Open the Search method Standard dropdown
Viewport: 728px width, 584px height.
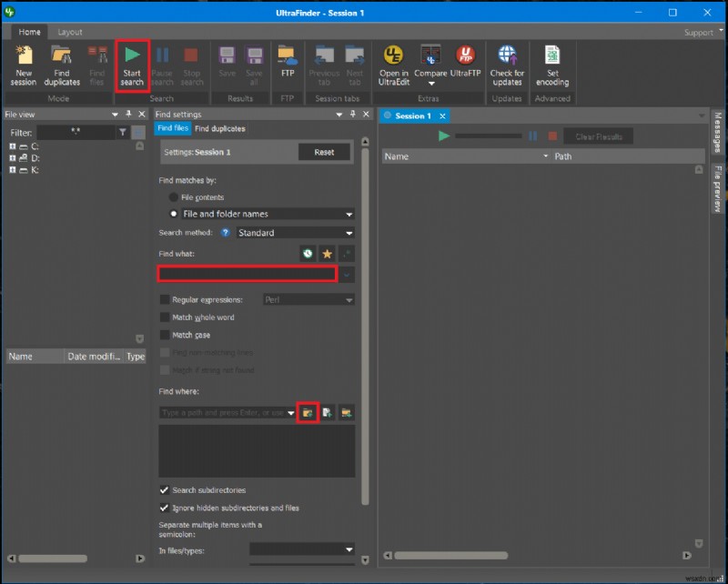pyautogui.click(x=294, y=233)
